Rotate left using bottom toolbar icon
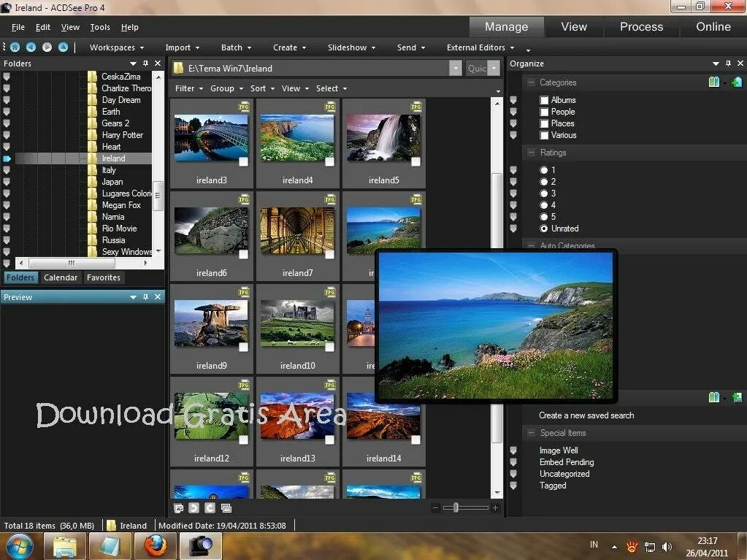 [x=194, y=508]
